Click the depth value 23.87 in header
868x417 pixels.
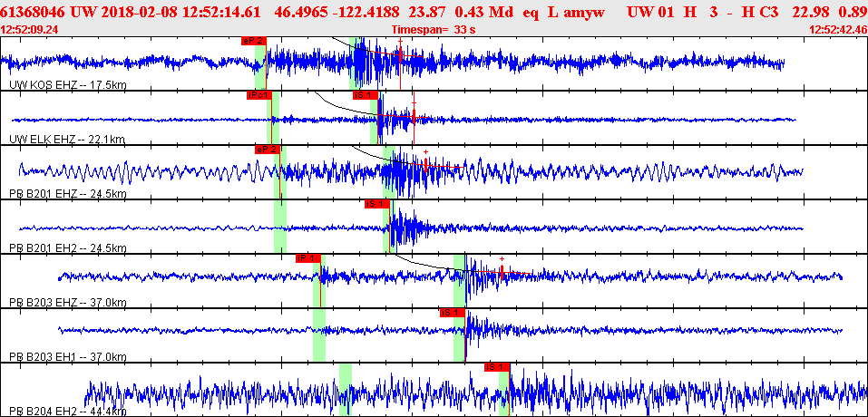point(428,12)
